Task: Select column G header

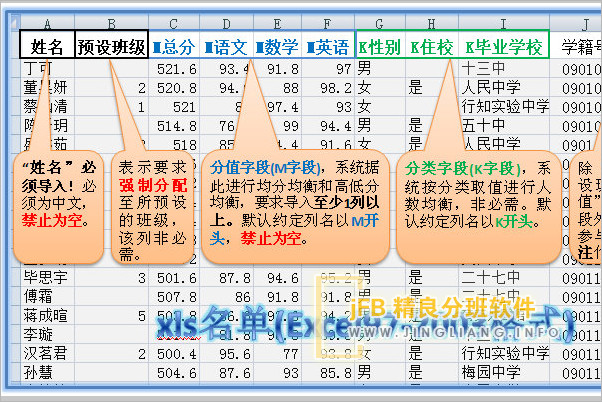Action: point(380,24)
